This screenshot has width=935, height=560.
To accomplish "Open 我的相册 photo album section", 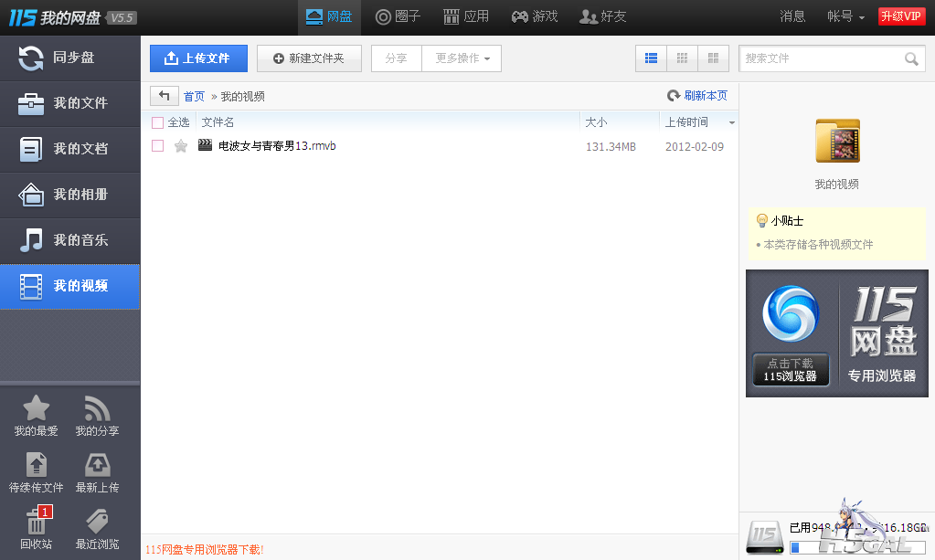I will coord(69,195).
